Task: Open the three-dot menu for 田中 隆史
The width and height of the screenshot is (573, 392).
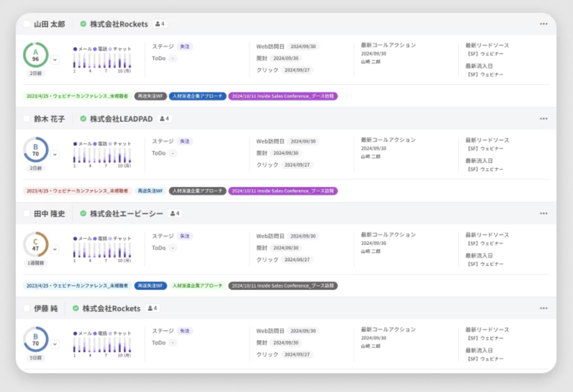Action: tap(543, 214)
